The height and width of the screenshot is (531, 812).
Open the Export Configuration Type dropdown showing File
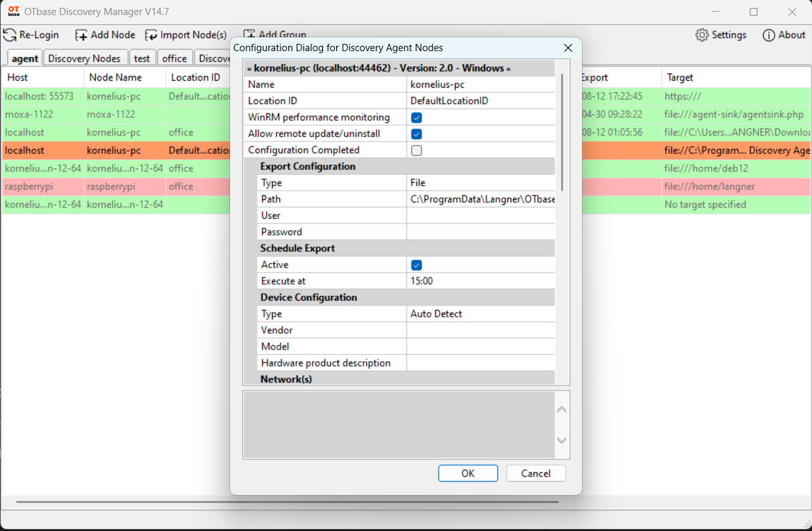click(480, 182)
